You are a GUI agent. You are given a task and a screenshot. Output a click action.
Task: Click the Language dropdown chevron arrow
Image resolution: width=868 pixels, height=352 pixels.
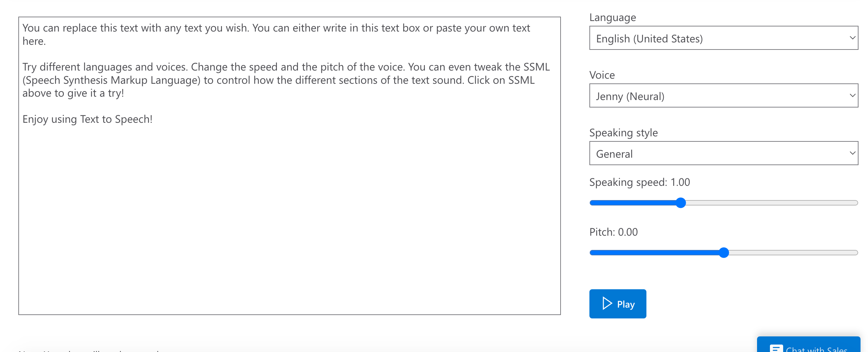point(852,38)
